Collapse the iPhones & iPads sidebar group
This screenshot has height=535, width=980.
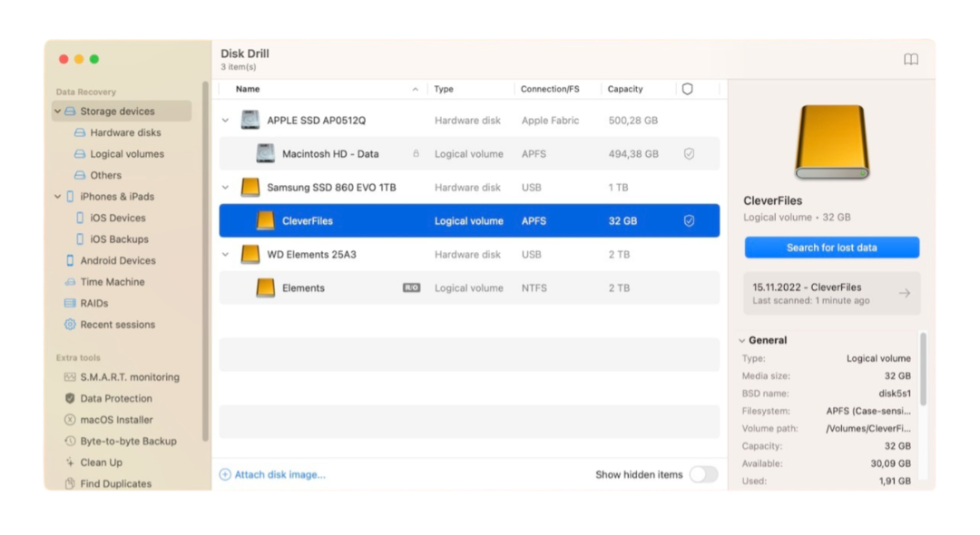(x=57, y=197)
